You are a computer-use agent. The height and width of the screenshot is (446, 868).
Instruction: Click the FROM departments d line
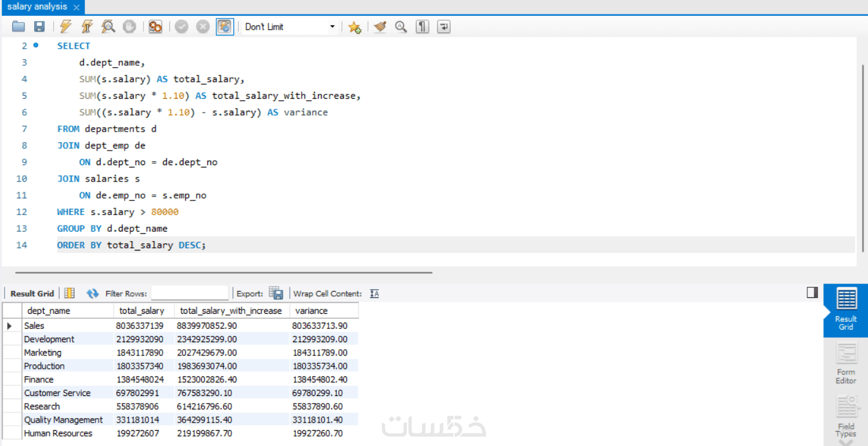click(x=107, y=128)
